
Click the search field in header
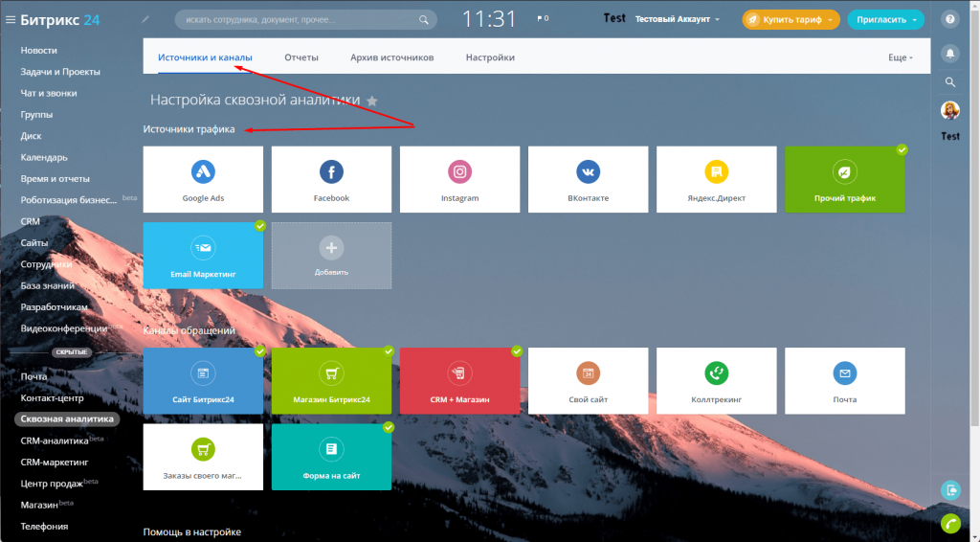click(297, 19)
